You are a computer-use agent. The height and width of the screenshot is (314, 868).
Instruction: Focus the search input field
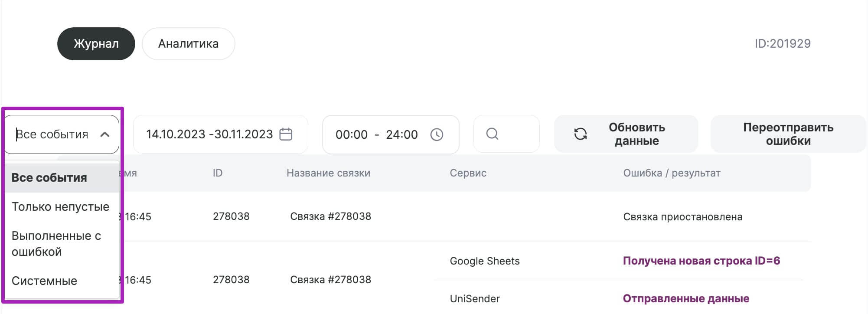click(506, 134)
